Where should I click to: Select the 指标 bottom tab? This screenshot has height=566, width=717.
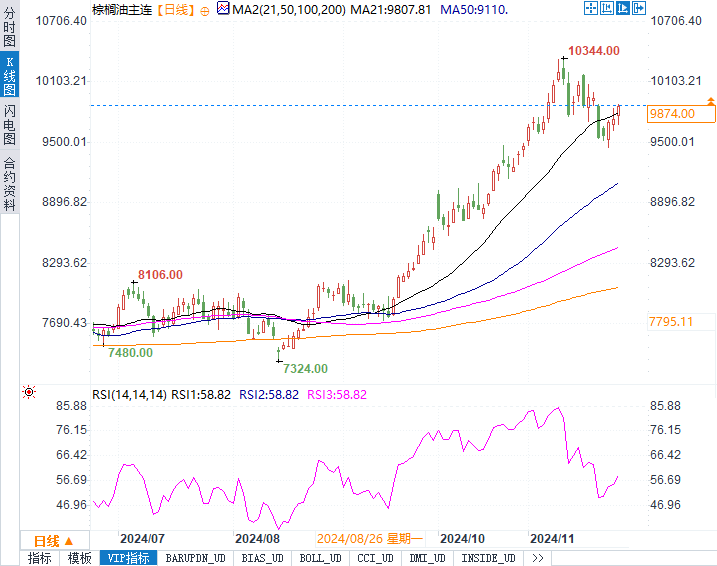(x=39, y=558)
